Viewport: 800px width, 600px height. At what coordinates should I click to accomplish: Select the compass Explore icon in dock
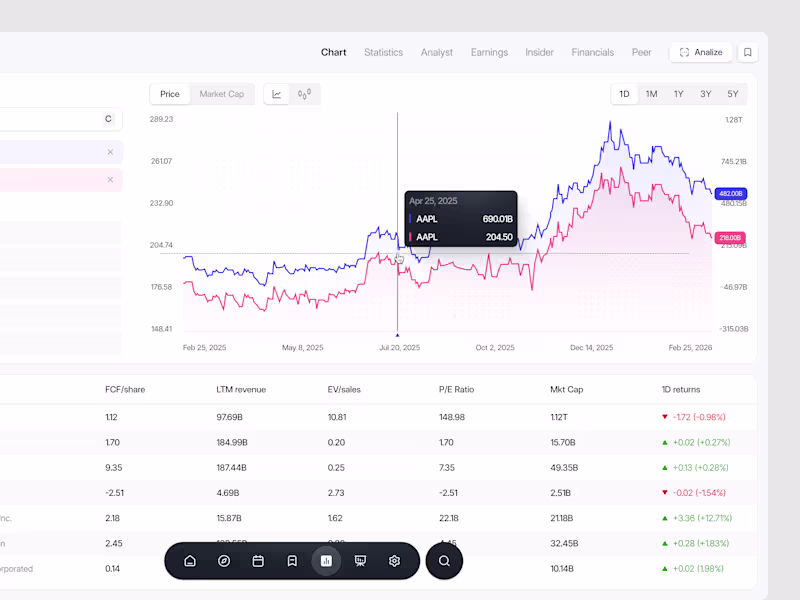coord(223,561)
